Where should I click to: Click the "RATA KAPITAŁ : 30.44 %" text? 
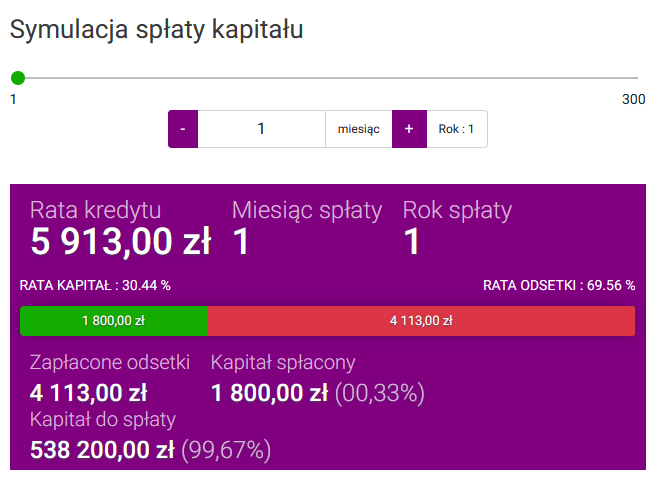click(x=95, y=285)
